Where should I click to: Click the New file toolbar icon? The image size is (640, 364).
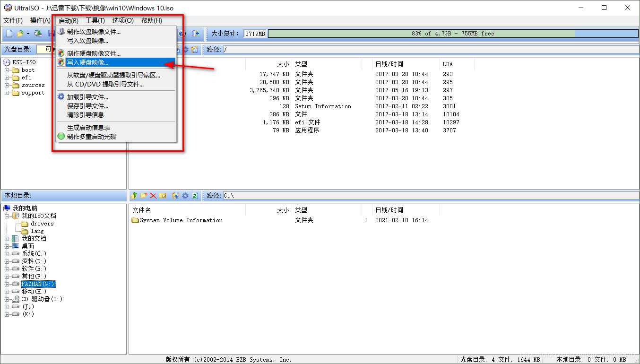tap(9, 34)
